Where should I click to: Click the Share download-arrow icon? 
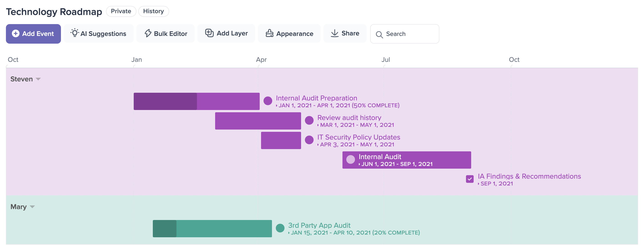[x=335, y=33]
